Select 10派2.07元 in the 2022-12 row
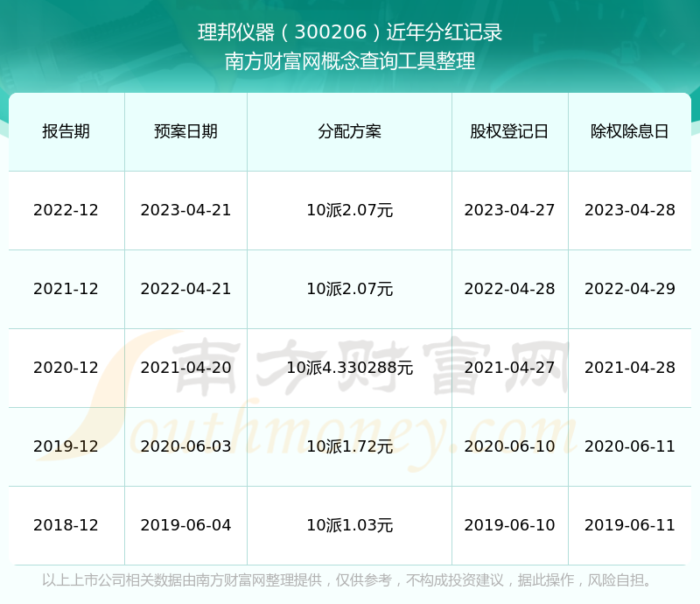 (x=349, y=210)
